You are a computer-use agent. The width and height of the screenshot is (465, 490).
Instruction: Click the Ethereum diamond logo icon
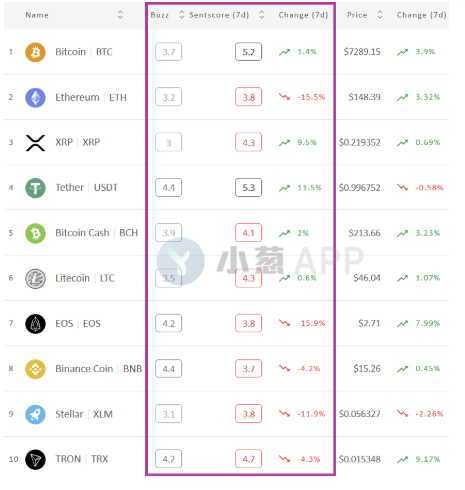click(35, 98)
